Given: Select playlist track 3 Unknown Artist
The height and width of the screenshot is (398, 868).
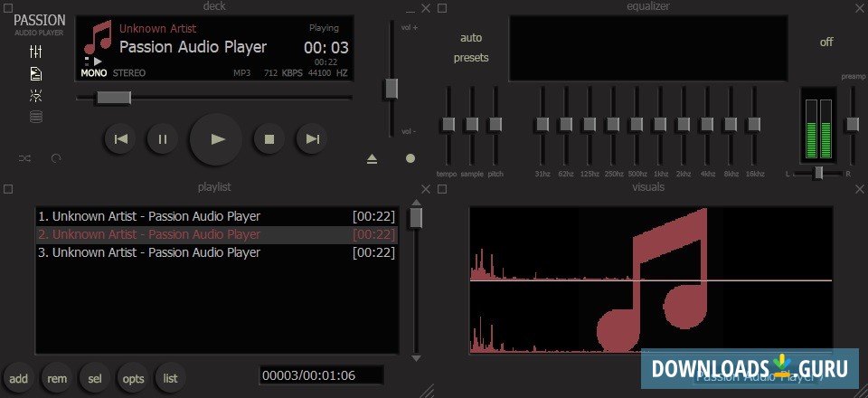Looking at the screenshot, I should 216,253.
